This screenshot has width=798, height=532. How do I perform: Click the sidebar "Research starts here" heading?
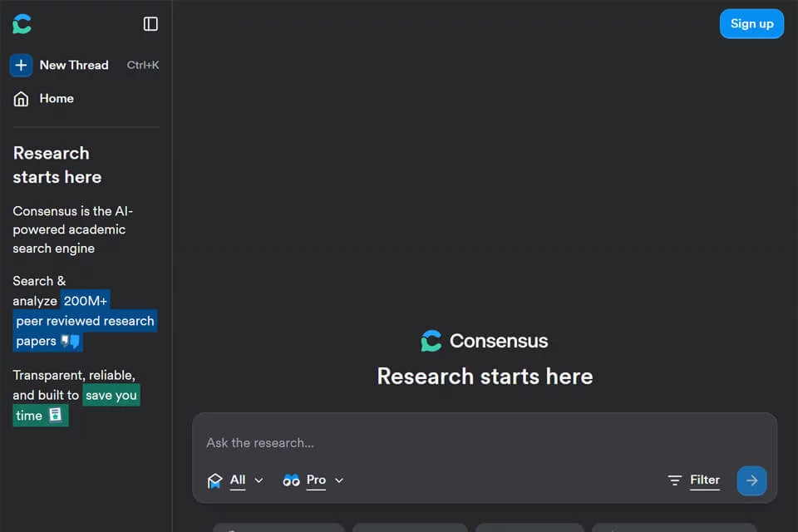[57, 165]
